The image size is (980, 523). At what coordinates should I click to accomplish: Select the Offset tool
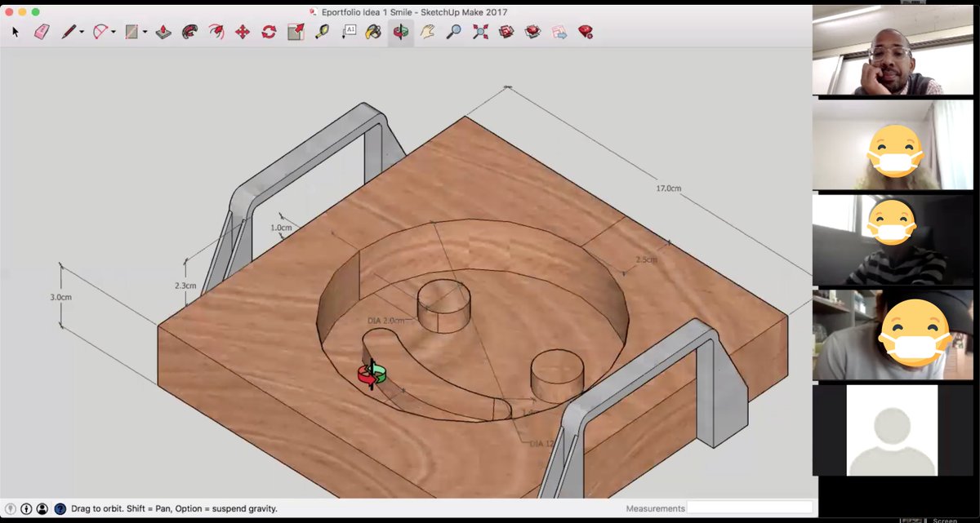pos(216,32)
